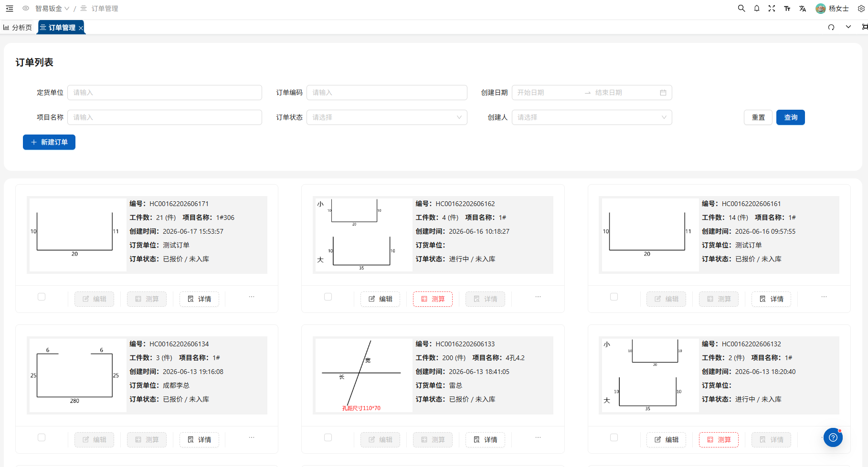
Task: Open more options for order HC00162202606134
Action: [x=252, y=437]
